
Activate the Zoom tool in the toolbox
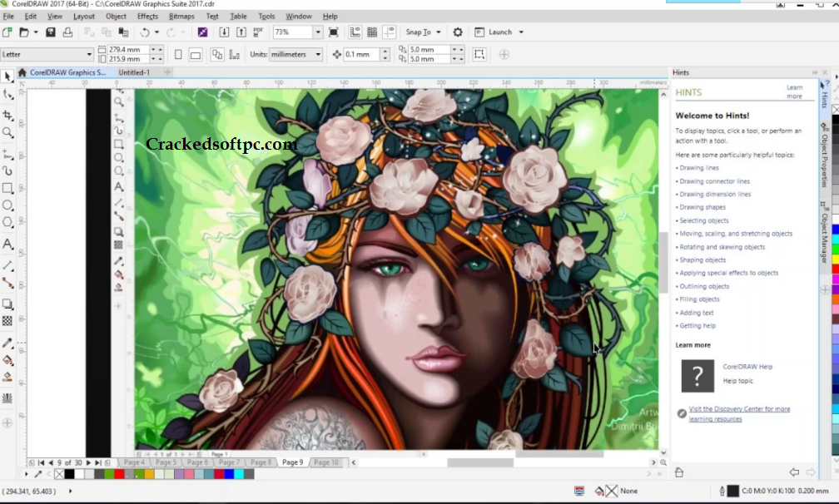pyautogui.click(x=7, y=132)
